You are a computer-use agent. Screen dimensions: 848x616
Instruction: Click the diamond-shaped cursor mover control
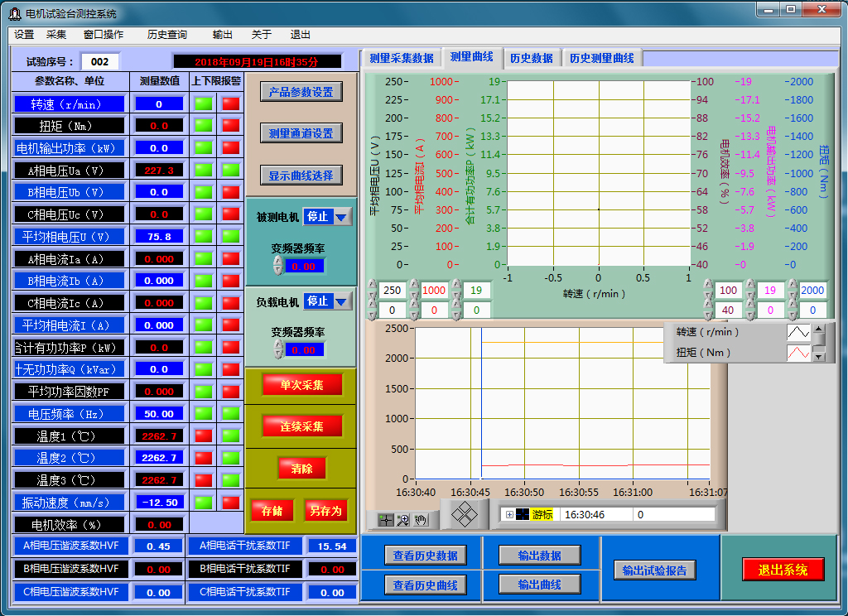(x=464, y=514)
